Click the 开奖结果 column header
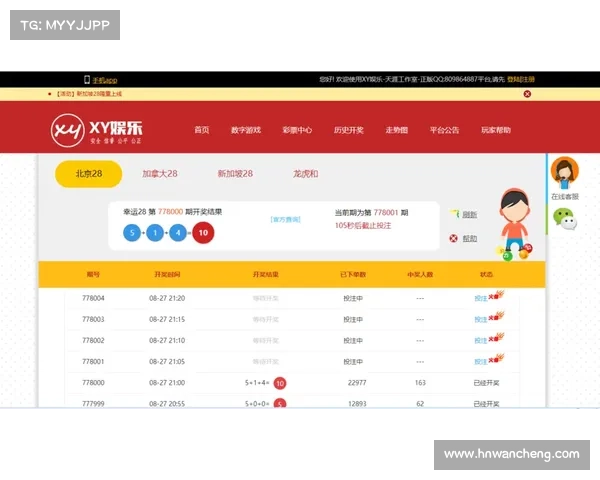This screenshot has width=600, height=480. 266,274
